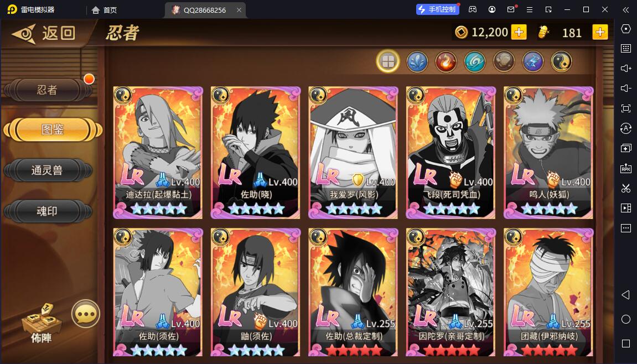Select the yin-yang element filter icon
Image resolution: width=637 pixels, height=364 pixels.
tap(561, 62)
